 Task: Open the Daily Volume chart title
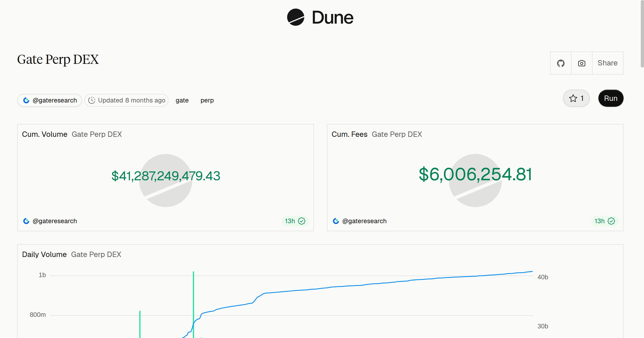44,254
